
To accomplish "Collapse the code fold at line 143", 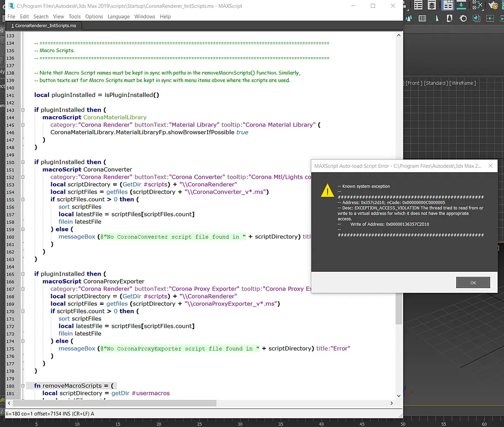I will click(23, 110).
